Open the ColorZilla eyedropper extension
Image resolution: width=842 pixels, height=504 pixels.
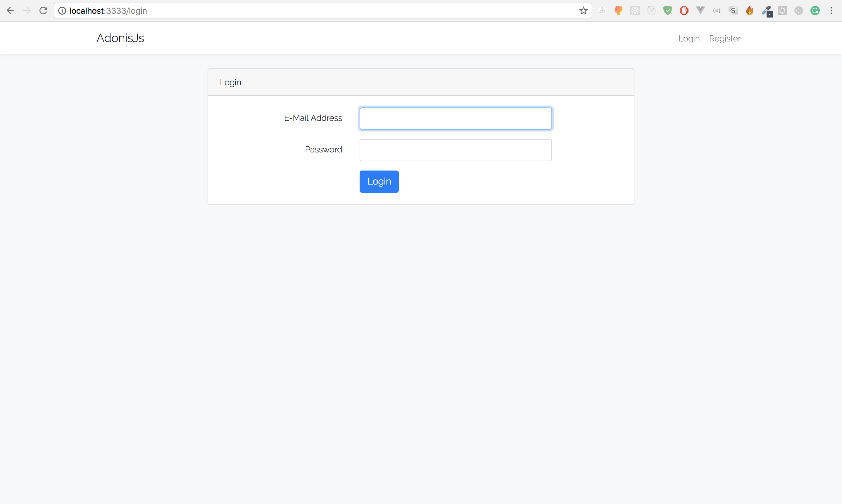click(x=766, y=11)
